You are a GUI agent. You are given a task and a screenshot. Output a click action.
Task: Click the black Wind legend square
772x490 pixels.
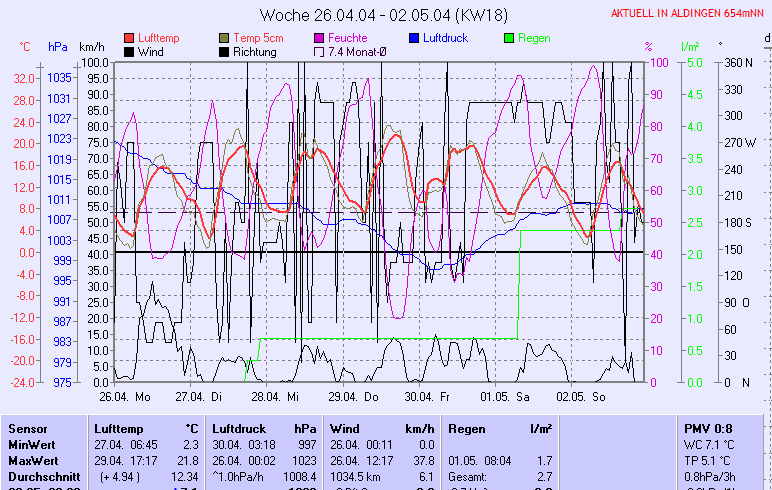point(129,52)
